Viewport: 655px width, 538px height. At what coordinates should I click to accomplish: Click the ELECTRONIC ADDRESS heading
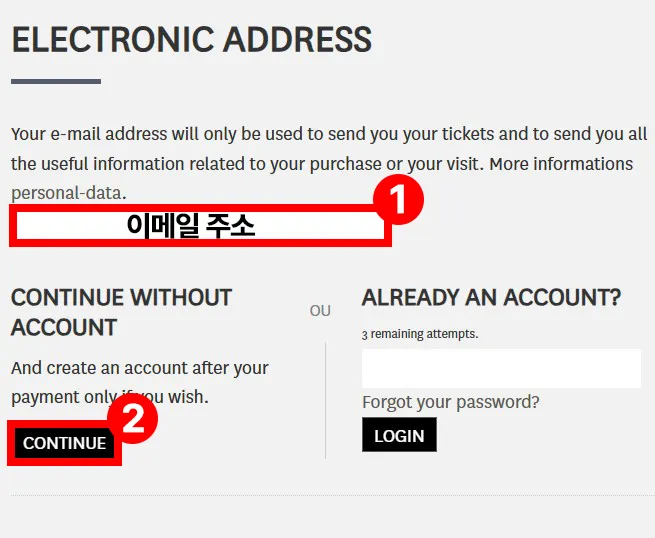click(x=191, y=40)
